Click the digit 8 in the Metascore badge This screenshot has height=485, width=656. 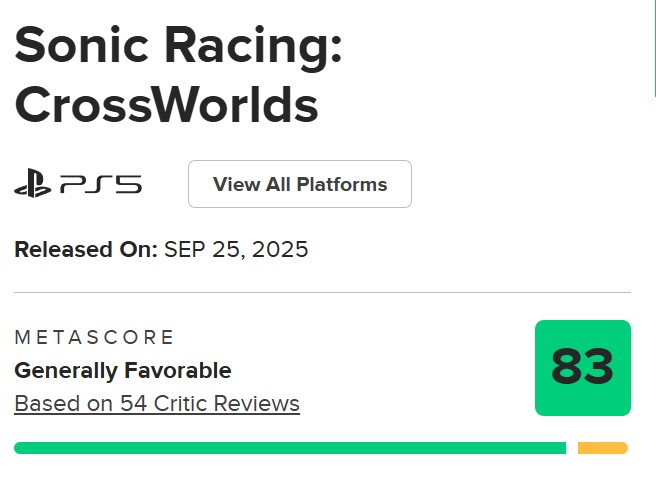[x=567, y=367]
